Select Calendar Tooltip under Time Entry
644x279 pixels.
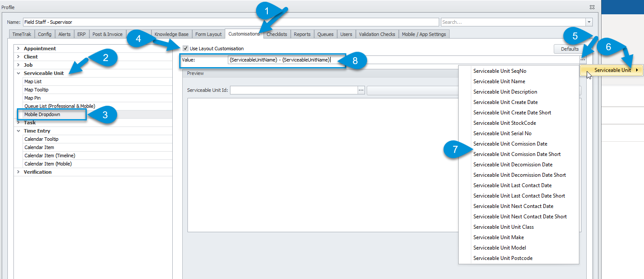click(x=41, y=139)
